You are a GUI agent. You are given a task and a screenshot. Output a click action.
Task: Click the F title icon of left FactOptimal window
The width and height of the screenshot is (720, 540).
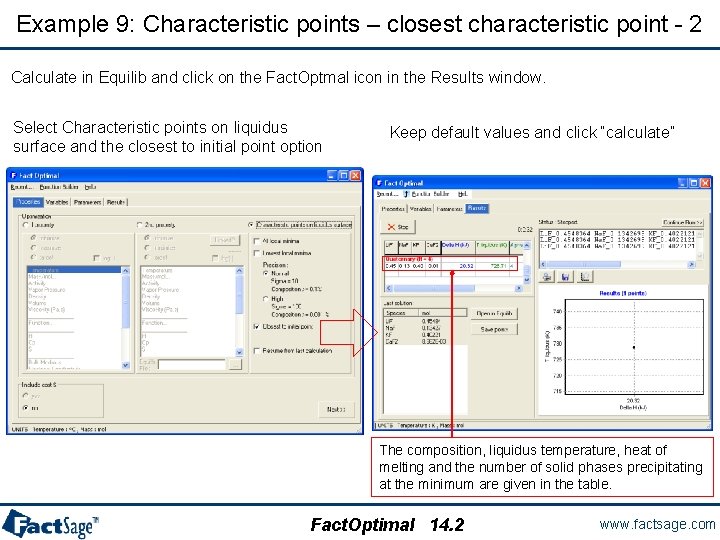click(13, 175)
